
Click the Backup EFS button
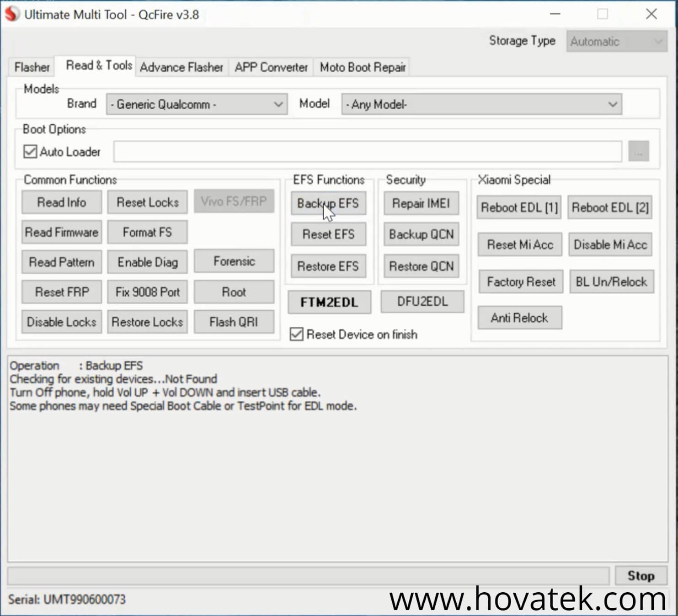tap(328, 203)
